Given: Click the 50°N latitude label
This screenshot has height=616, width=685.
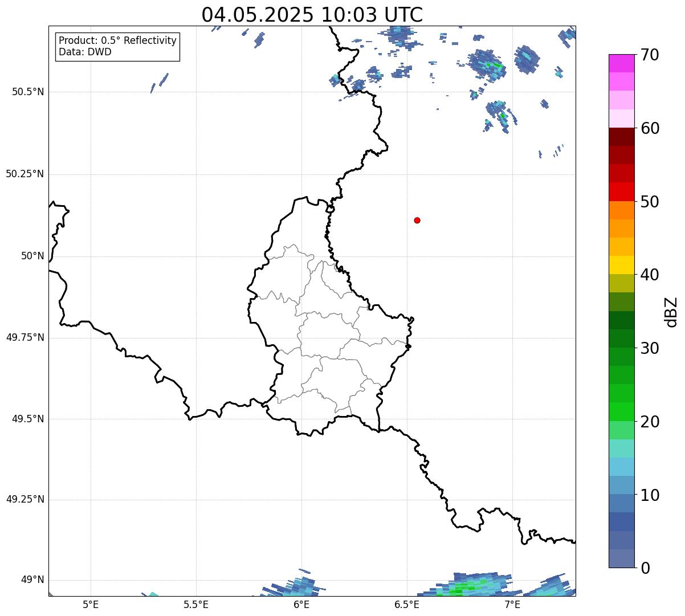Looking at the screenshot, I should pyautogui.click(x=32, y=256).
